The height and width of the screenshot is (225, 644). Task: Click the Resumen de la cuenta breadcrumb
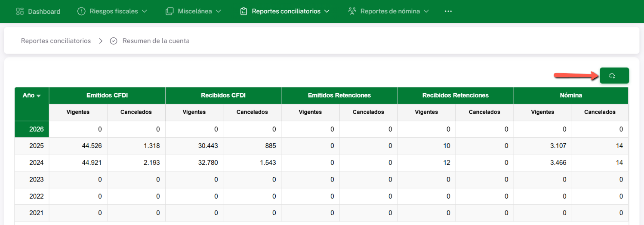coord(156,41)
